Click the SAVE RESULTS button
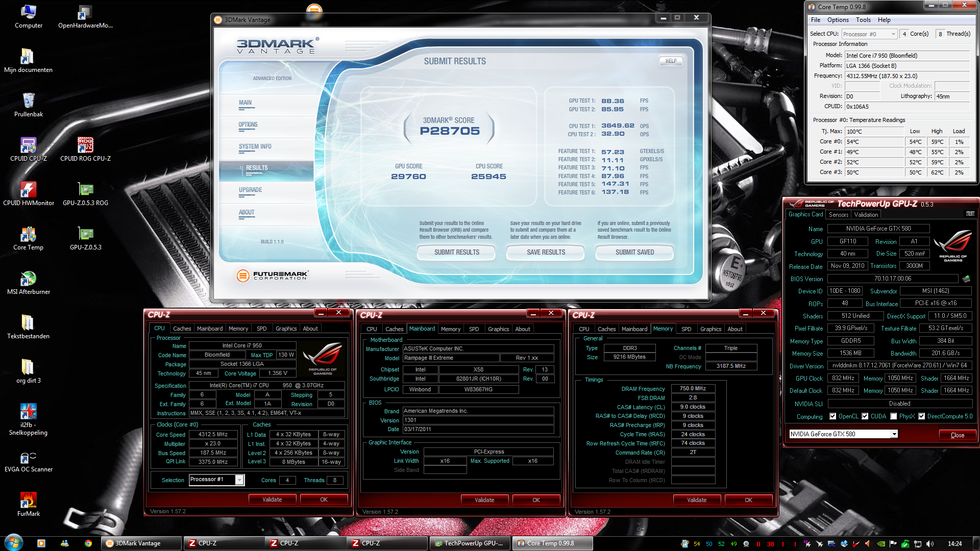Screen dimensions: 980x551 [546, 253]
